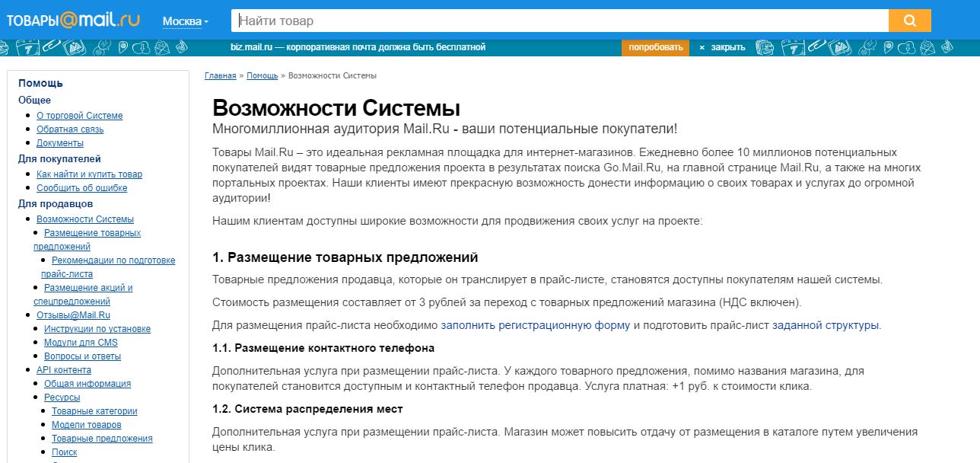Click the location pin doodle icon in banner

click(124, 47)
